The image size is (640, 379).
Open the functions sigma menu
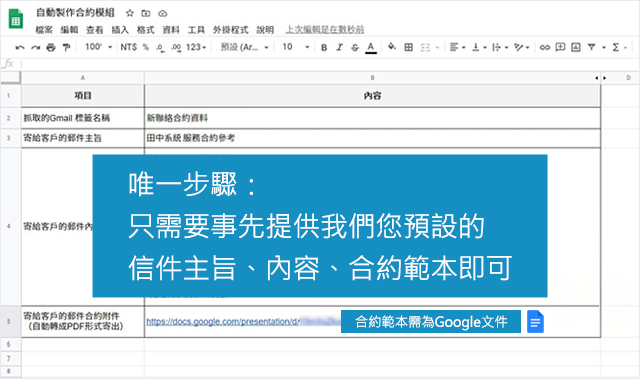(616, 47)
